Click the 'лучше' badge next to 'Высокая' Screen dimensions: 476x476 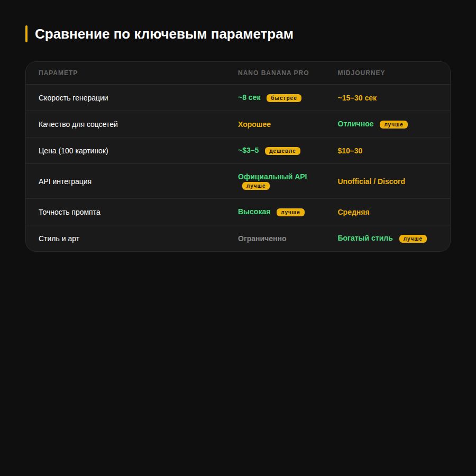(290, 212)
